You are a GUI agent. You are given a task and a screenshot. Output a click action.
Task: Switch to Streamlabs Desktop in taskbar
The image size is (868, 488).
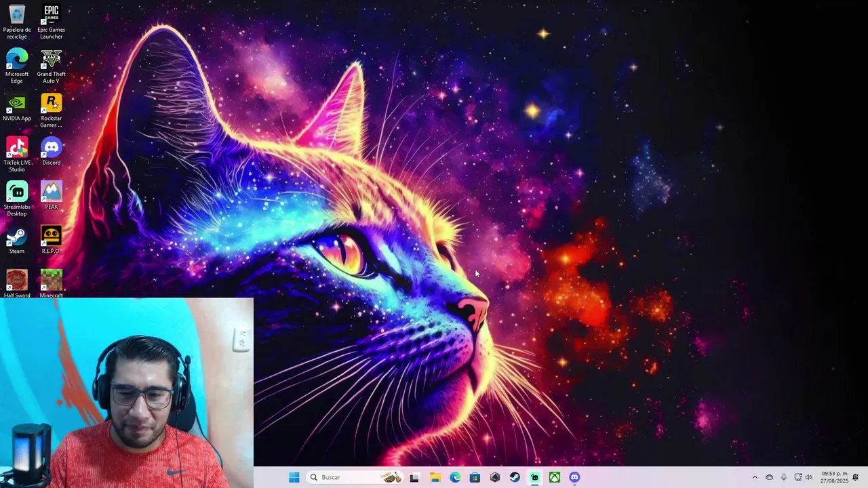[535, 477]
